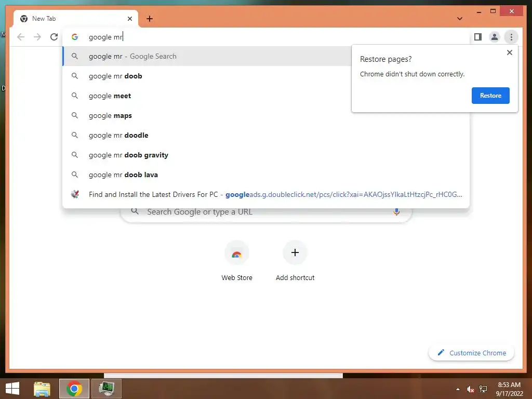Open the Web Store shortcut
This screenshot has width=532, height=399.
[x=237, y=261]
